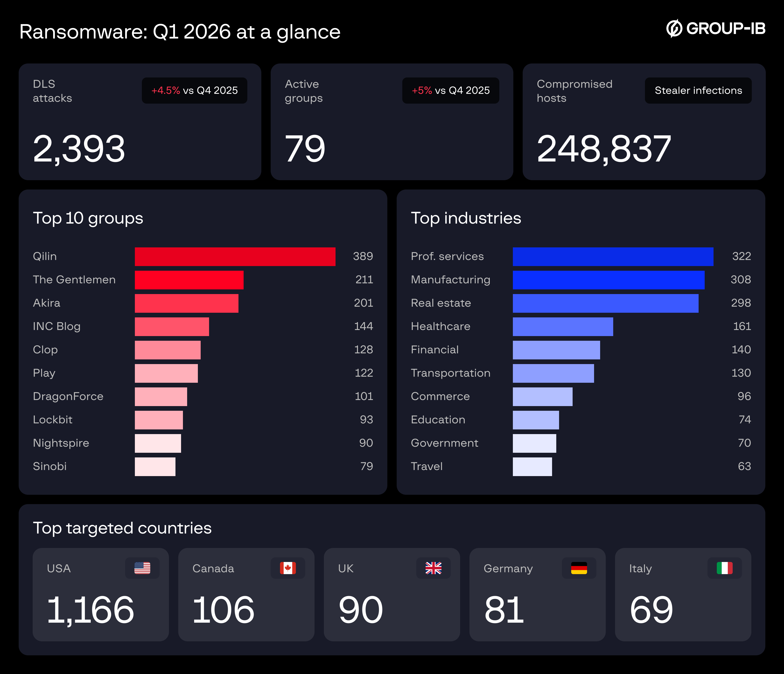Click the Clop value 128
Image resolution: width=784 pixels, height=674 pixels.
pyautogui.click(x=363, y=350)
